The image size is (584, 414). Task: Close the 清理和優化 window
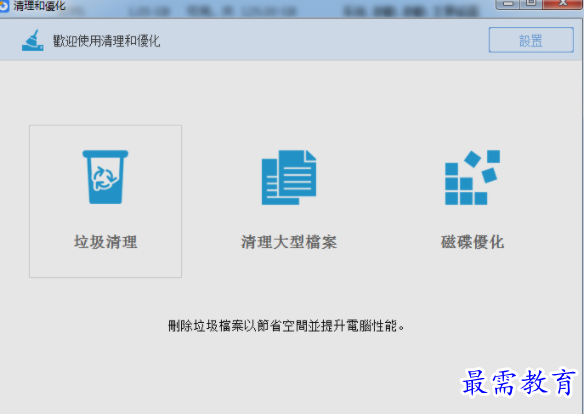pos(562,3)
